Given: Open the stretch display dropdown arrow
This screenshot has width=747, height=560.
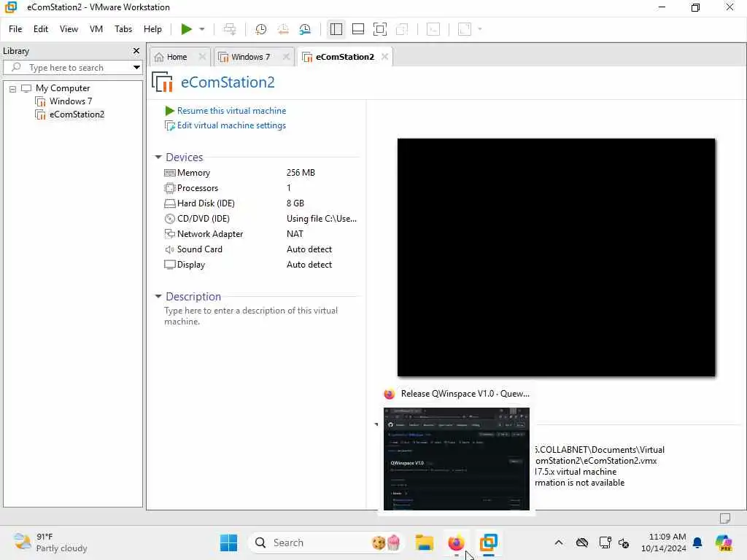Looking at the screenshot, I should coord(480,29).
